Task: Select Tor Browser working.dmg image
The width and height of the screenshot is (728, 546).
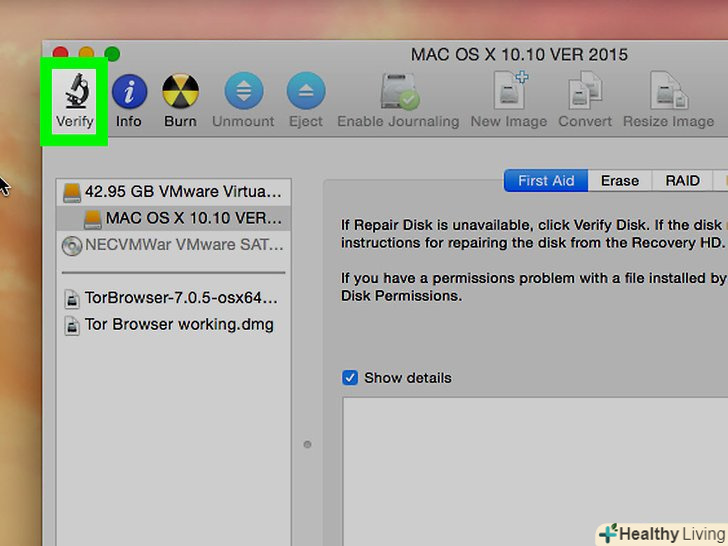Action: [174, 325]
